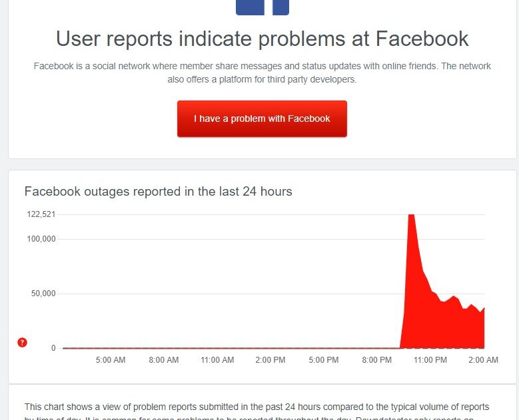Click the red question mark help icon
Viewport: 519px width, 420px height.
[x=22, y=342]
